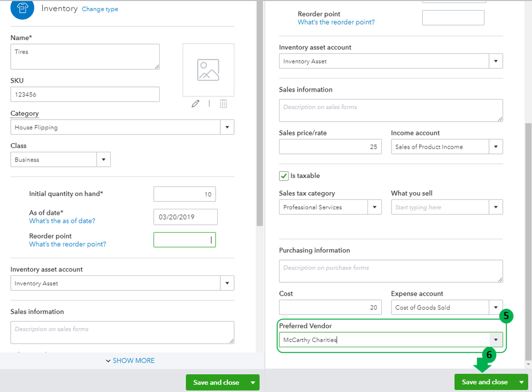Expand the Class dropdown showing Business

tap(104, 159)
